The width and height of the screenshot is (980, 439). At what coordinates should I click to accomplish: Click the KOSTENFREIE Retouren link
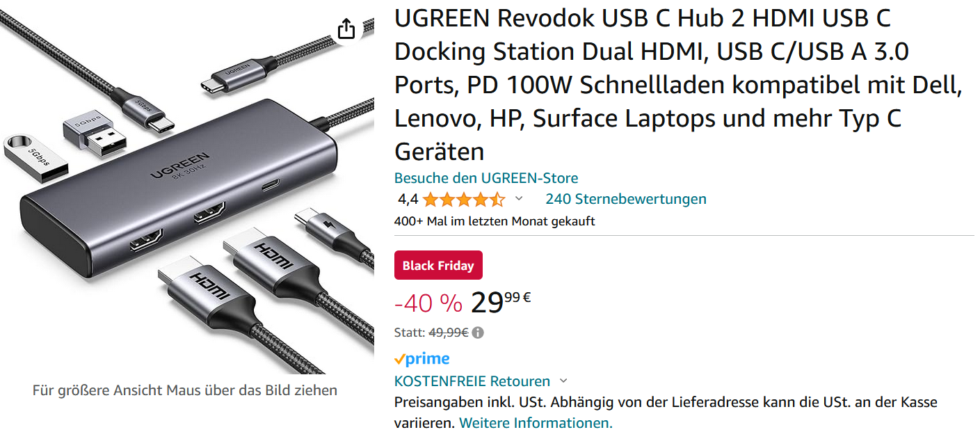[472, 381]
